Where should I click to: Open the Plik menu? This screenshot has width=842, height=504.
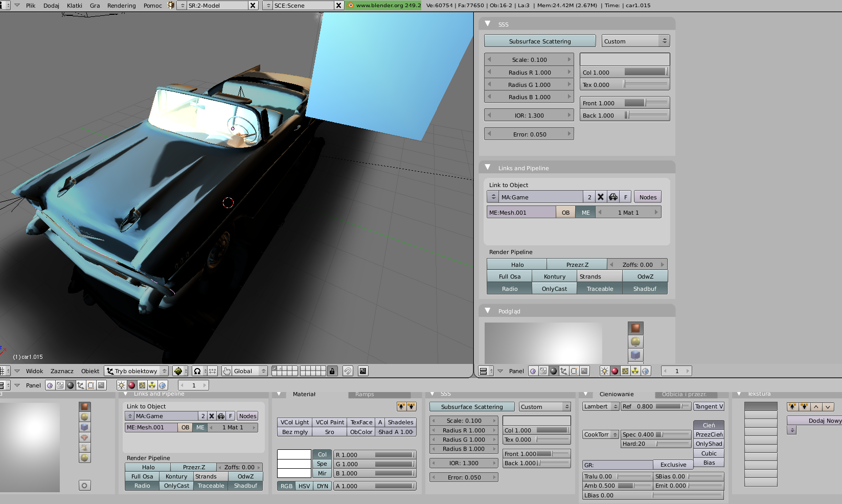(x=31, y=6)
